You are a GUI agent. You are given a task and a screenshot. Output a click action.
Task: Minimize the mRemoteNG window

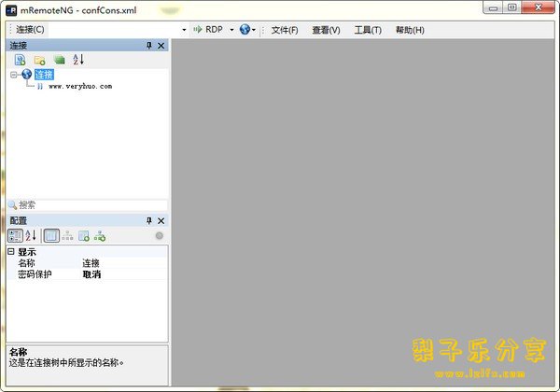pyautogui.click(x=493, y=7)
